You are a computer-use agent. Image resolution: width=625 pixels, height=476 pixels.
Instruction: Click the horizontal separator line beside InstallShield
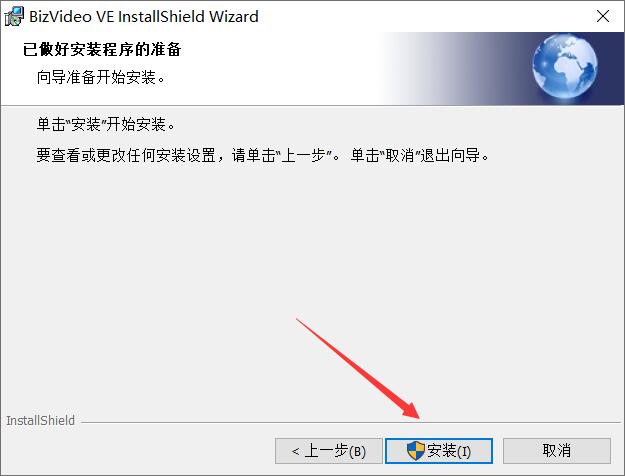coord(351,422)
